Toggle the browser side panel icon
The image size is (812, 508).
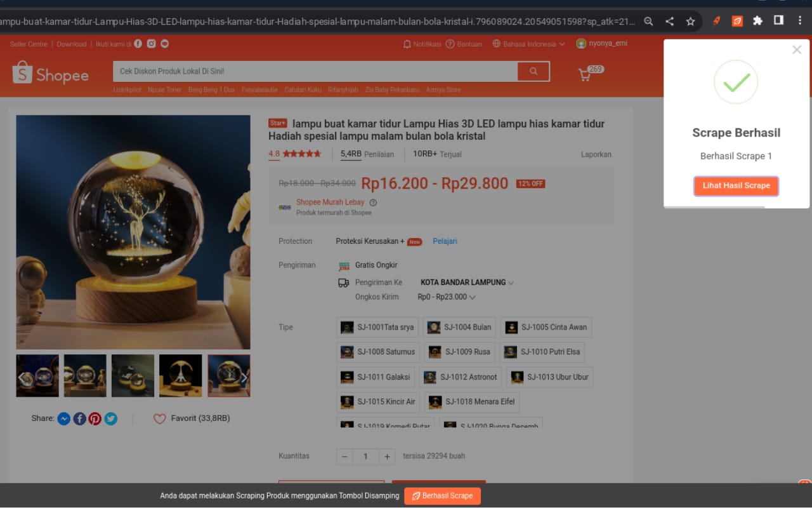coord(778,20)
